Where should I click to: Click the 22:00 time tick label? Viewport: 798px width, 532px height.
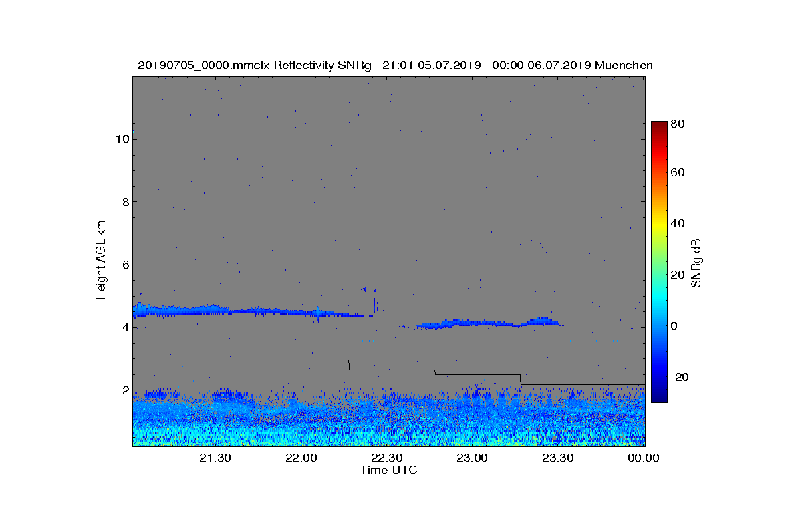(x=301, y=458)
